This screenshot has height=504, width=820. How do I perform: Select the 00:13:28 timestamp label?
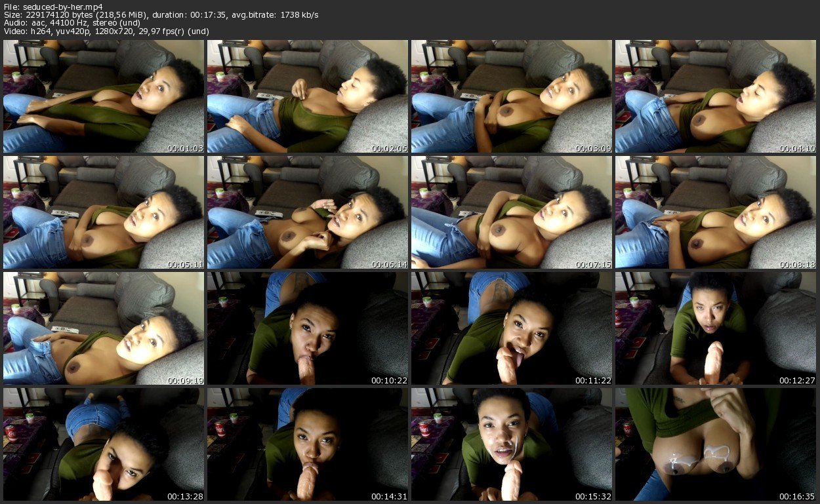(186, 495)
